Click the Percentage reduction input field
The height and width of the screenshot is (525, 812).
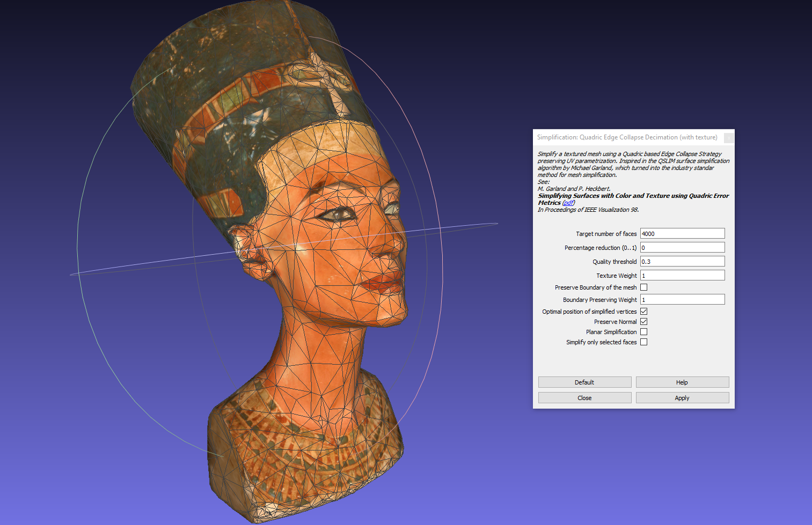click(682, 247)
